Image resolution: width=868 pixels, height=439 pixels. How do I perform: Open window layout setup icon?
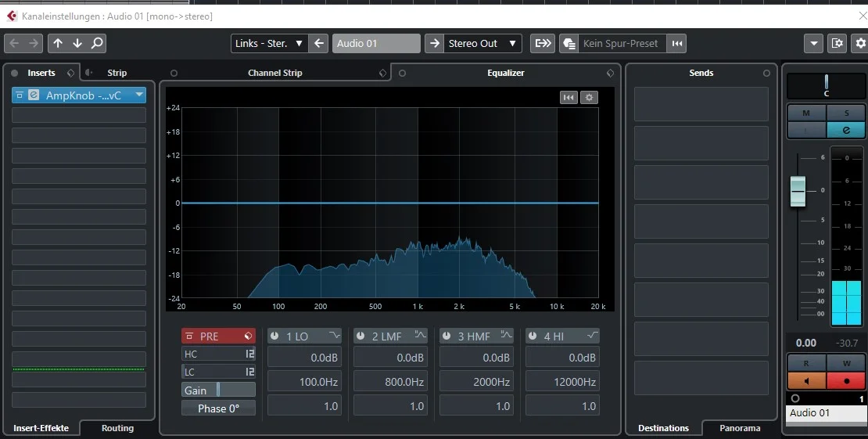click(838, 43)
